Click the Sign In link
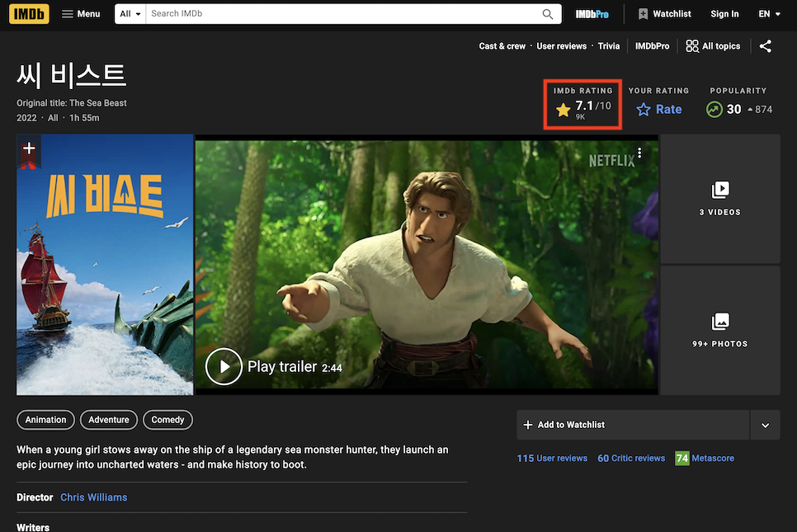Screen dimensions: 797x532 click(724, 14)
